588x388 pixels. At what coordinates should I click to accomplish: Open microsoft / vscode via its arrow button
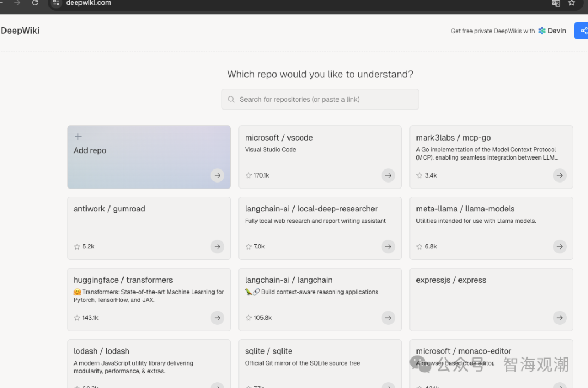[x=388, y=175]
